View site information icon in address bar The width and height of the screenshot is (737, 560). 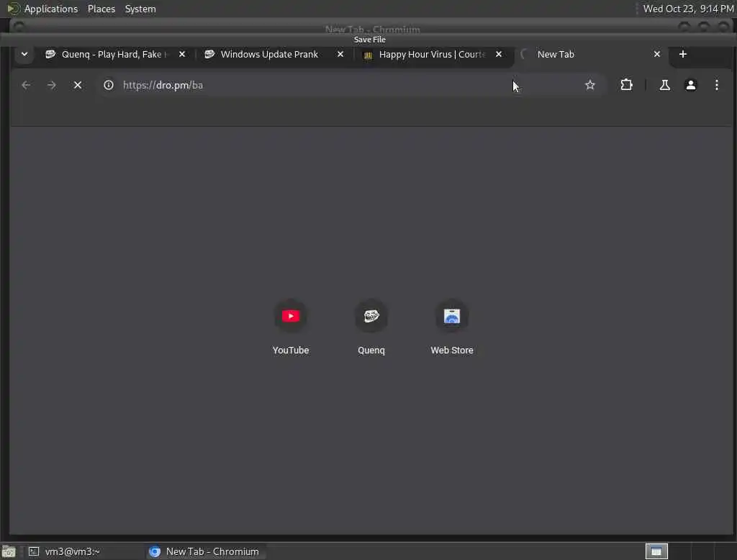click(109, 85)
